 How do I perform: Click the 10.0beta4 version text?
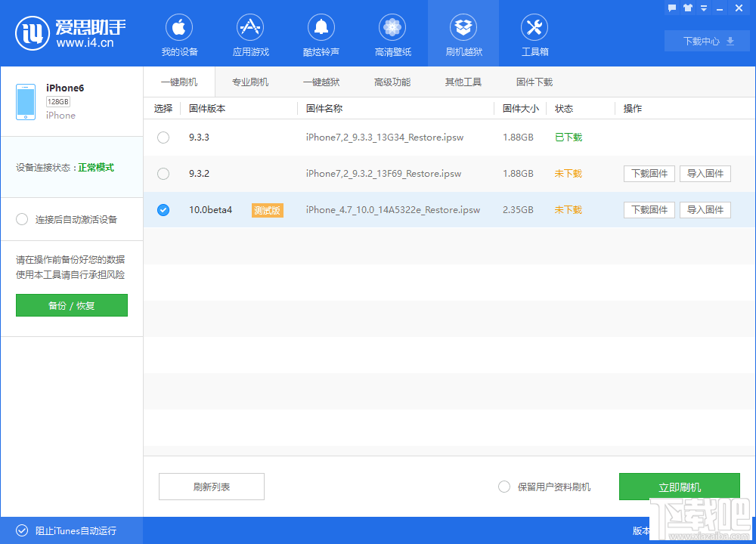[211, 210]
